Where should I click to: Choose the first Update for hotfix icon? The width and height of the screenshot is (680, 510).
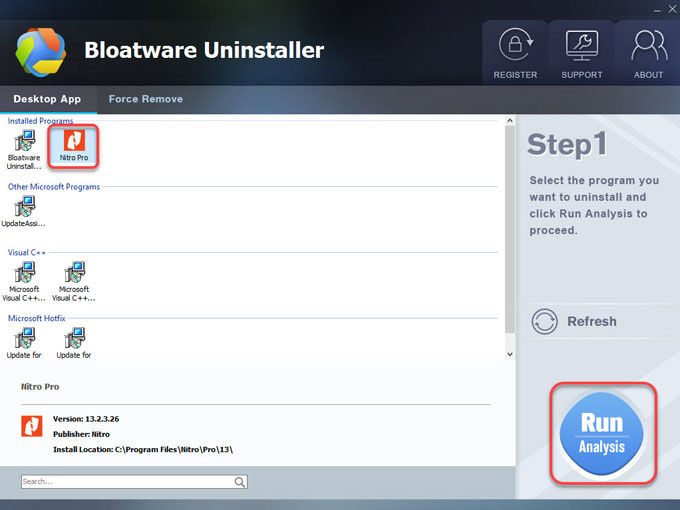click(x=24, y=338)
